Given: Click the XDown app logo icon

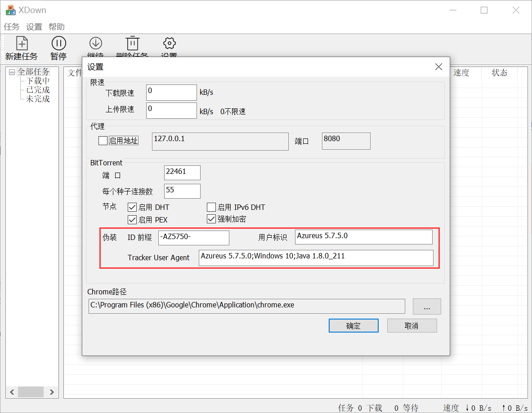Looking at the screenshot, I should [x=11, y=10].
